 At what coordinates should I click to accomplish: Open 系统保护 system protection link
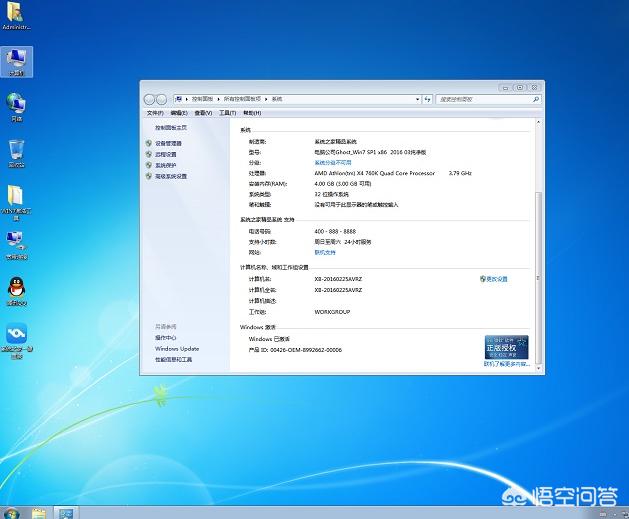click(x=166, y=165)
